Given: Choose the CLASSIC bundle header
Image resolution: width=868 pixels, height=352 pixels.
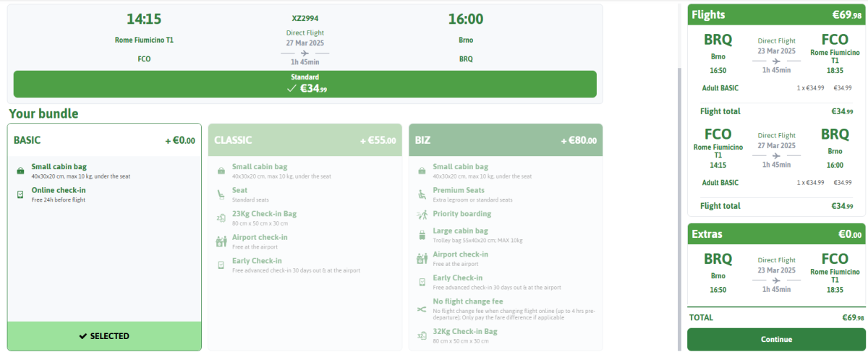Looking at the screenshot, I should [x=305, y=140].
